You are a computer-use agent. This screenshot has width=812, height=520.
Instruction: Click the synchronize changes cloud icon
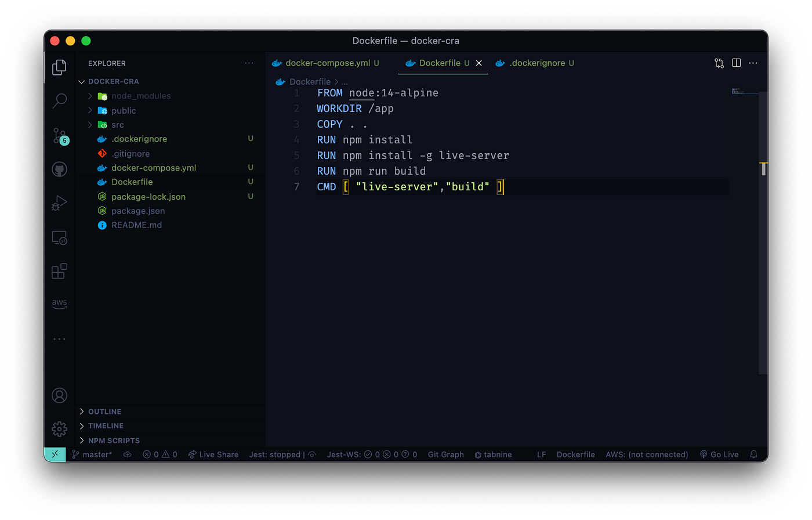coord(127,454)
